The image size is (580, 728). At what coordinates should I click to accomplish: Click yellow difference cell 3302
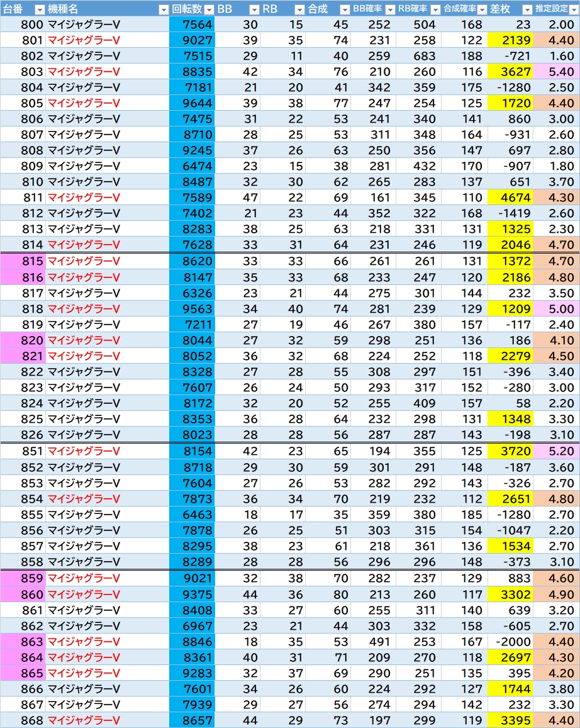pyautogui.click(x=510, y=594)
